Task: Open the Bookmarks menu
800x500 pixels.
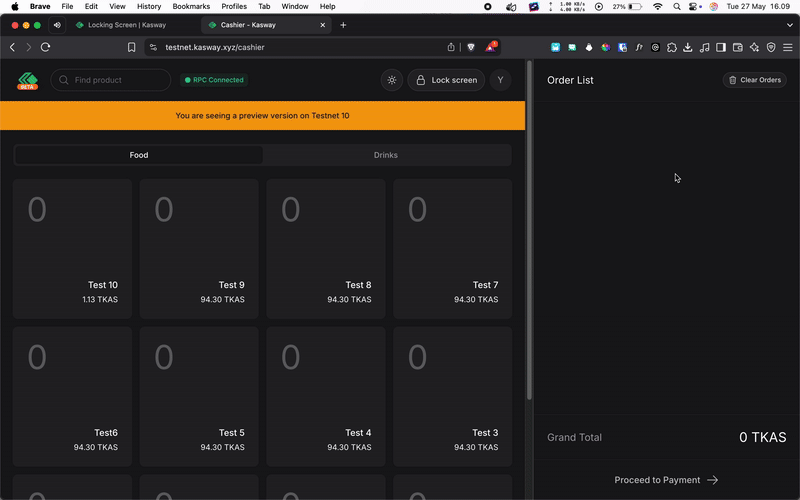Action: (191, 7)
